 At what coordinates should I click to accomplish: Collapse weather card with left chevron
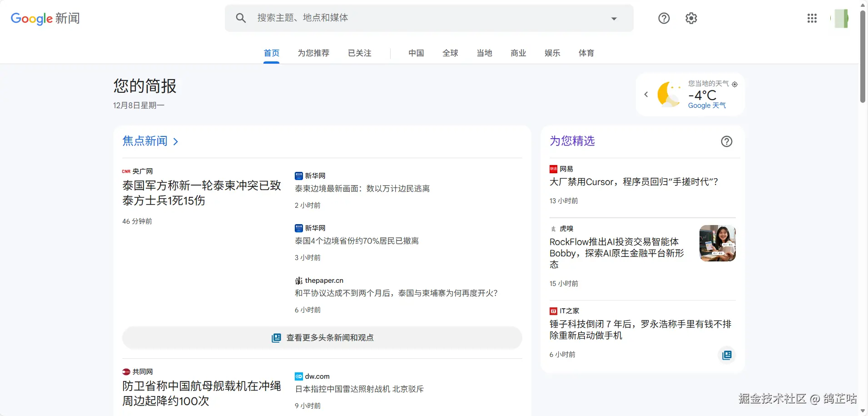pyautogui.click(x=646, y=95)
